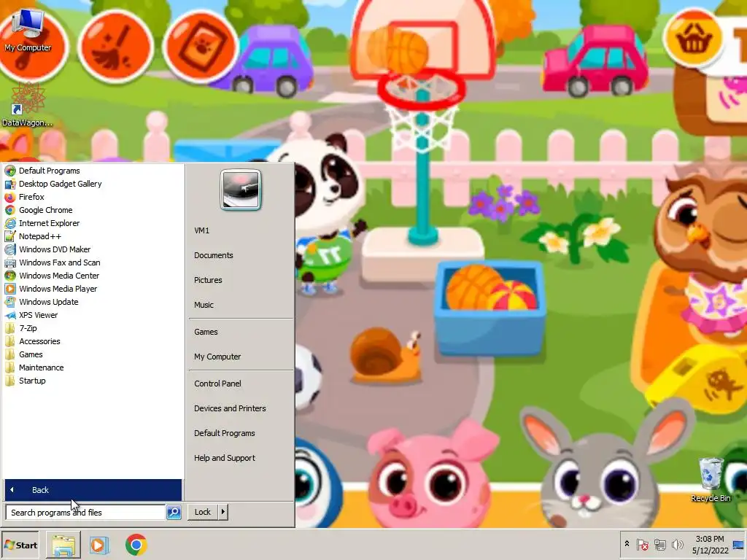This screenshot has height=560, width=747.
Task: Open Devices and Printers
Action: (230, 408)
